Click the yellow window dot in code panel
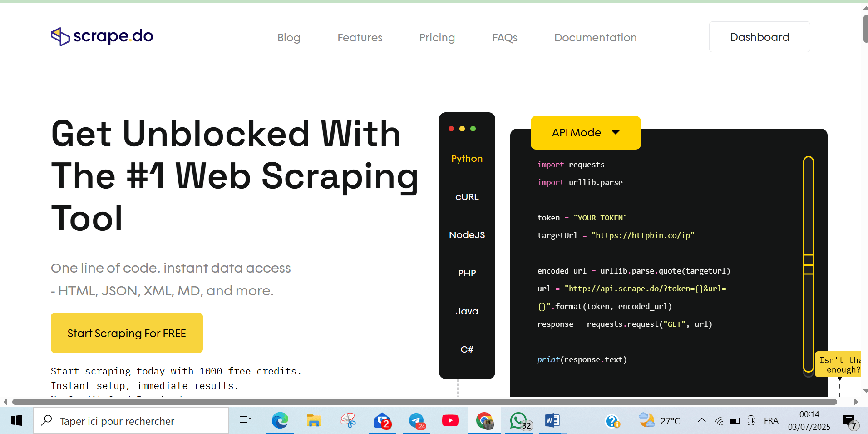 462,129
